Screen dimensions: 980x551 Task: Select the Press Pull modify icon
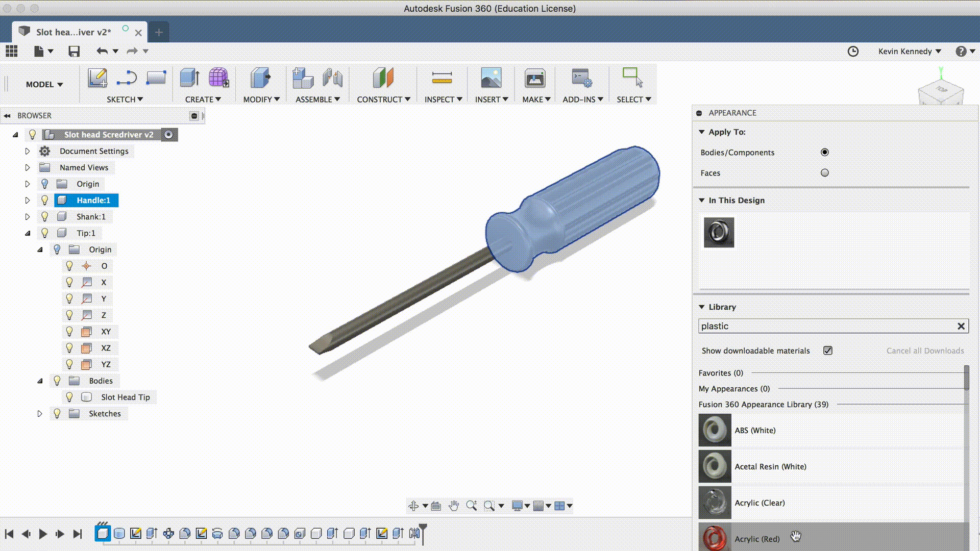pyautogui.click(x=261, y=78)
